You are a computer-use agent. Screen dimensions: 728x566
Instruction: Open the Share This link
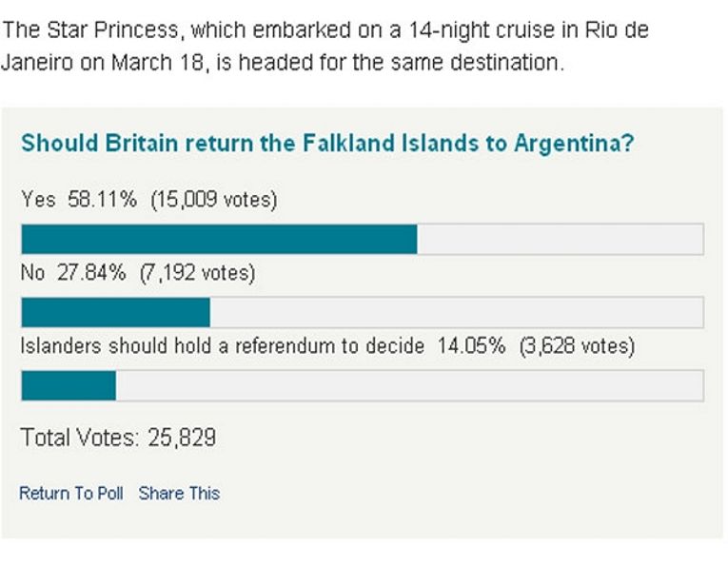[x=179, y=493]
